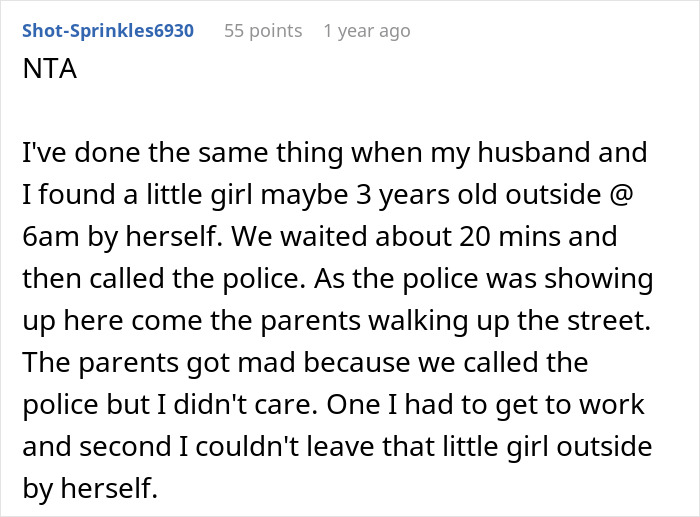
Task: Click the 55 points score label
Action: [x=263, y=31]
